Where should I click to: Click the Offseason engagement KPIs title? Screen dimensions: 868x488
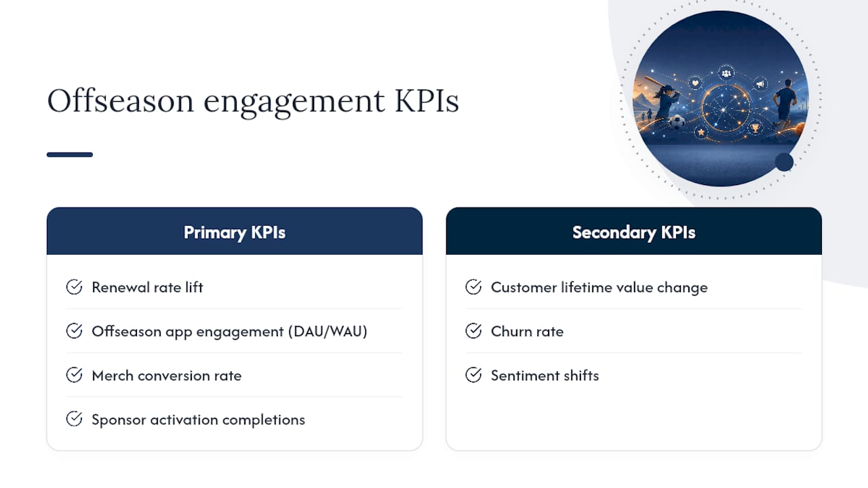click(x=253, y=101)
